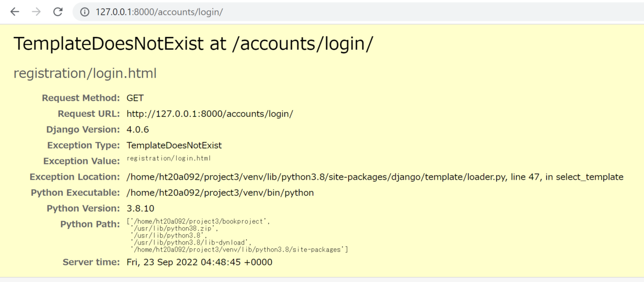Click the Exception Value registration/login.html text
Screen dimensions: 644x282
click(169, 158)
